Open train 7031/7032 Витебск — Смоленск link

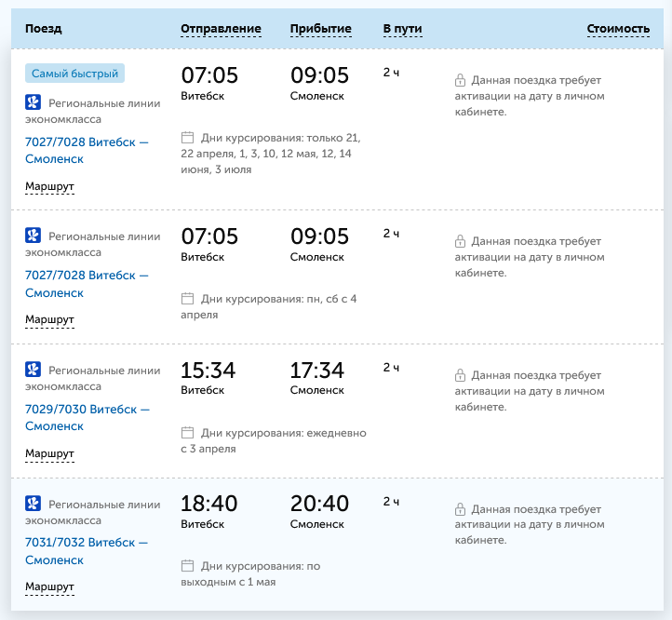[87, 551]
